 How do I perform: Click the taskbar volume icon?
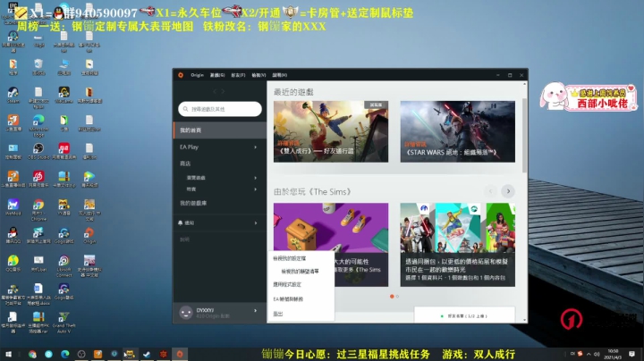[x=597, y=354]
